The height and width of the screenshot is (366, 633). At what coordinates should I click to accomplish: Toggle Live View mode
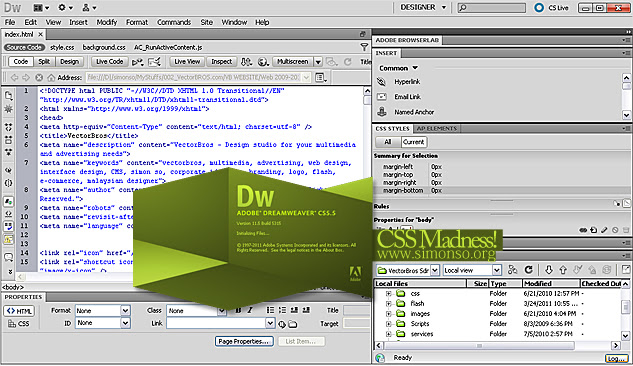click(187, 62)
